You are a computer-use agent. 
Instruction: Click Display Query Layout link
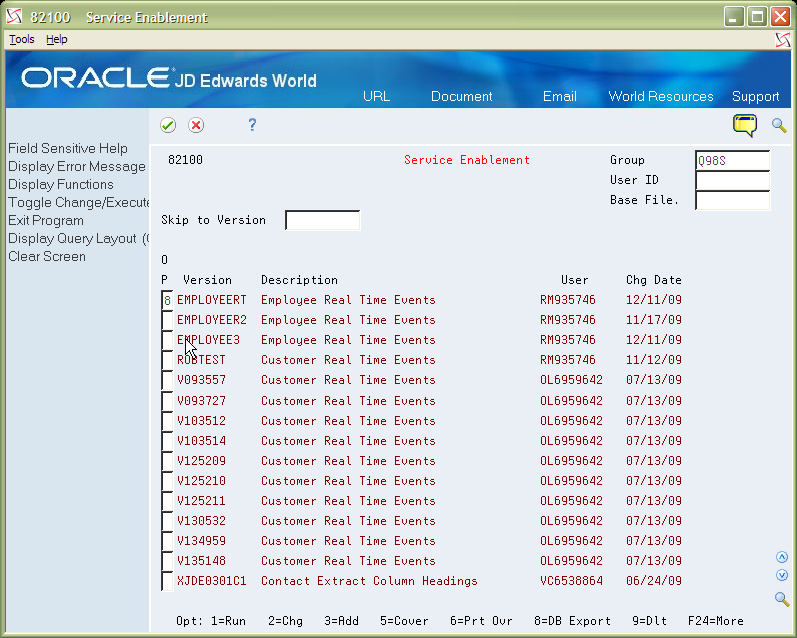[x=78, y=238]
